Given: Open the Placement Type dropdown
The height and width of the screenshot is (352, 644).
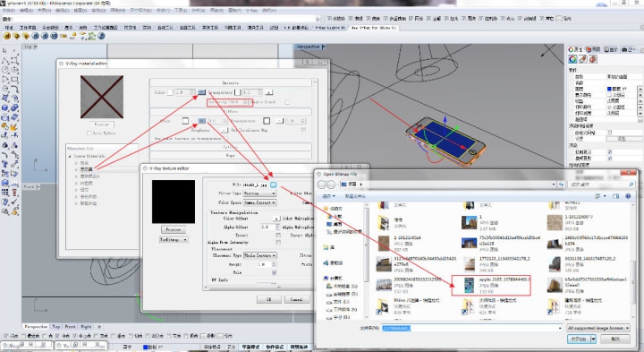Looking at the screenshot, I should [260, 255].
